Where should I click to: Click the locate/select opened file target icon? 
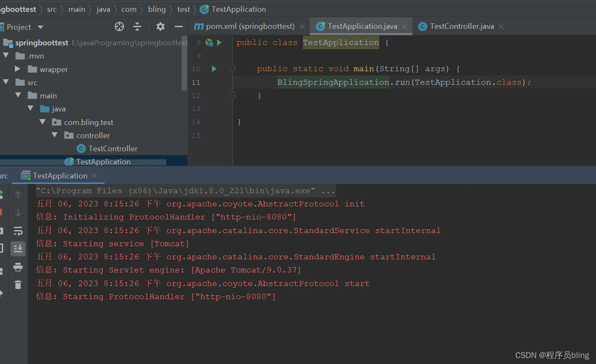coord(120,27)
